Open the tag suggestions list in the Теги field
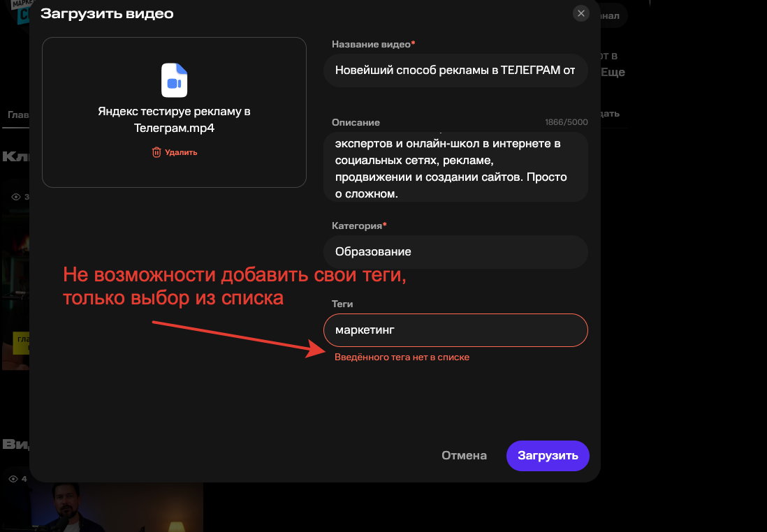The height and width of the screenshot is (532, 767). [455, 330]
